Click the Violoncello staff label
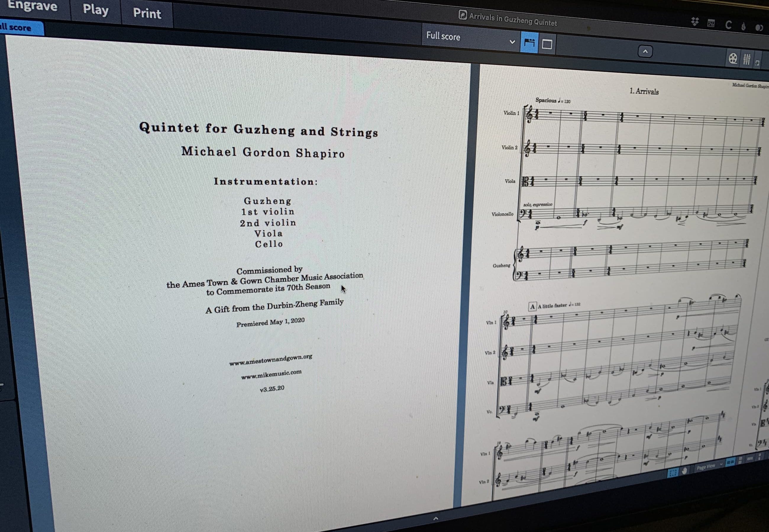Viewport: 769px width, 532px height. 502,214
